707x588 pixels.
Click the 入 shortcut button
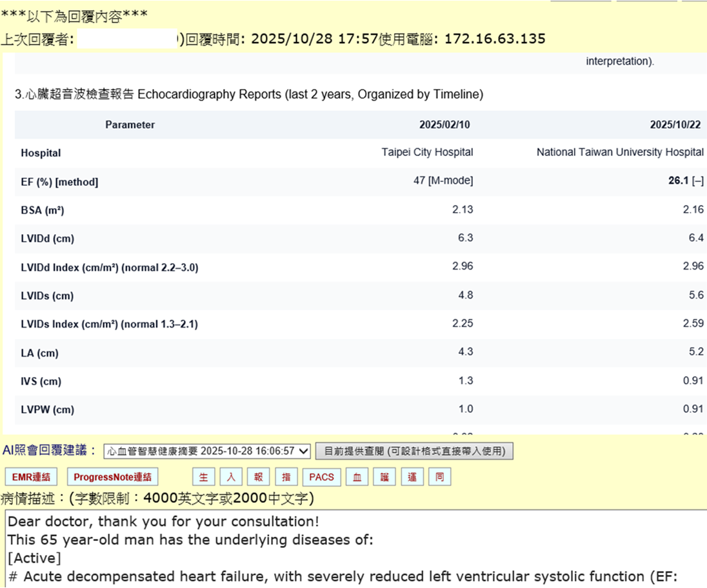(231, 477)
